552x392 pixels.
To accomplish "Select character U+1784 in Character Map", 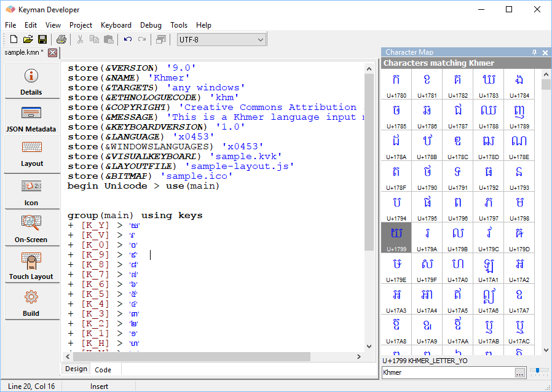I will click(519, 84).
